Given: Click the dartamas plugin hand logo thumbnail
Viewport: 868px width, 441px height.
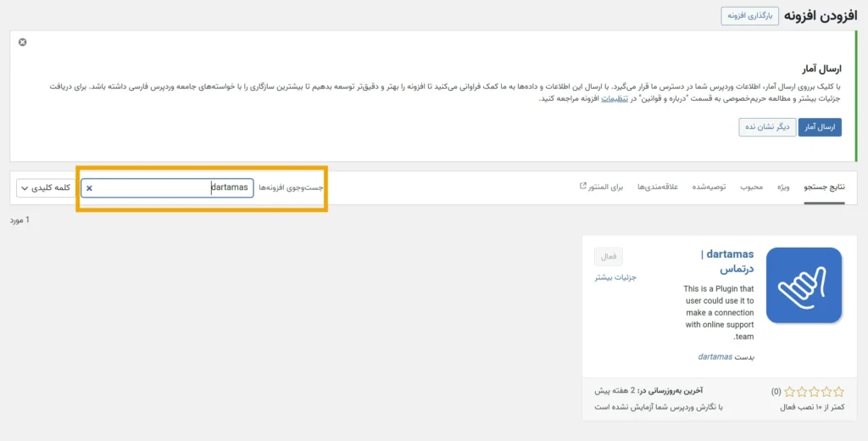Looking at the screenshot, I should 804,285.
